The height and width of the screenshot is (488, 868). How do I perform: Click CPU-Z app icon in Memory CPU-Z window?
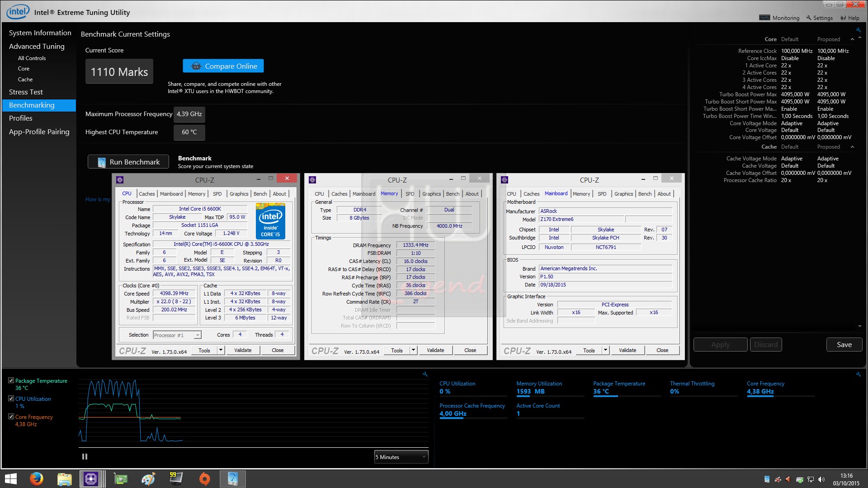pyautogui.click(x=312, y=179)
